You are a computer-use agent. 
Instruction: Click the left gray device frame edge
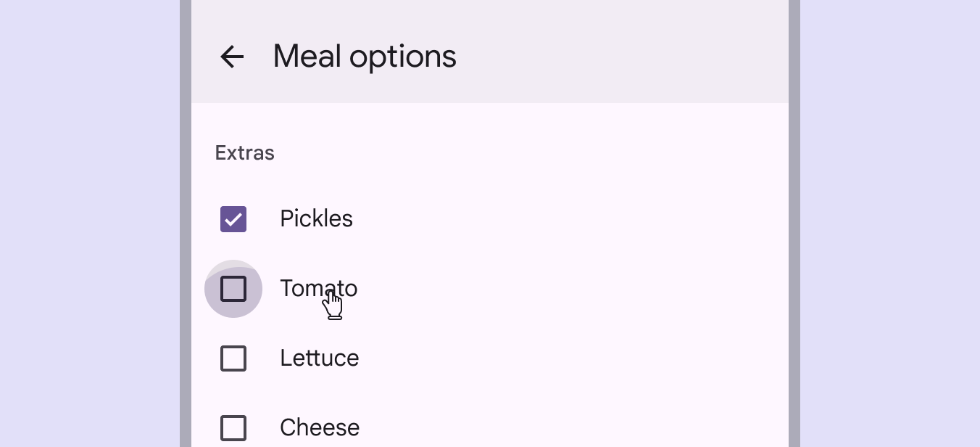point(186,218)
